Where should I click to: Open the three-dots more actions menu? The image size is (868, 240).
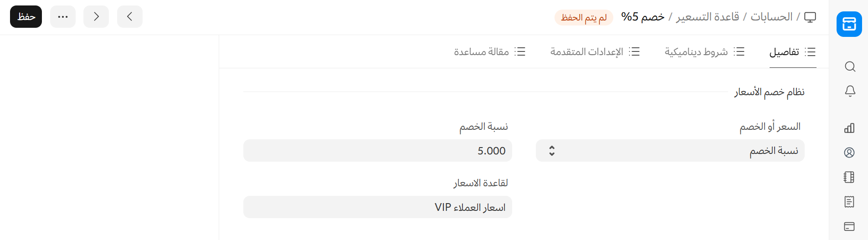63,17
